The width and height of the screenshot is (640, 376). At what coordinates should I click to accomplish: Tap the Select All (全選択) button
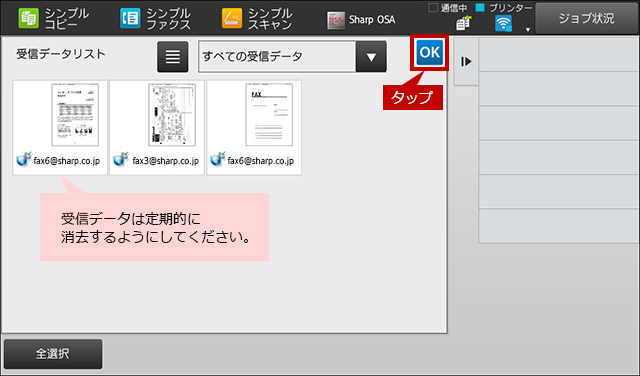click(x=53, y=354)
